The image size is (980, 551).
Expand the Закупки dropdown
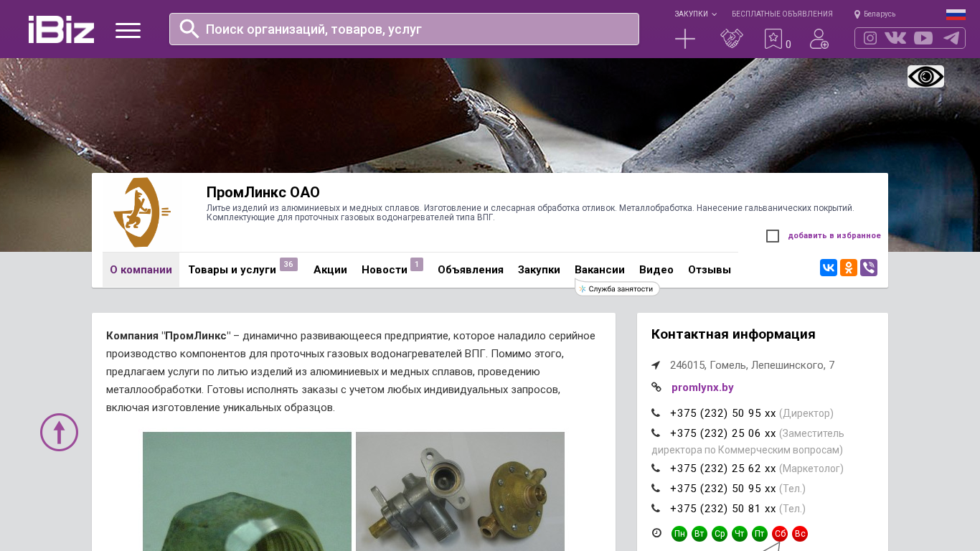click(695, 14)
